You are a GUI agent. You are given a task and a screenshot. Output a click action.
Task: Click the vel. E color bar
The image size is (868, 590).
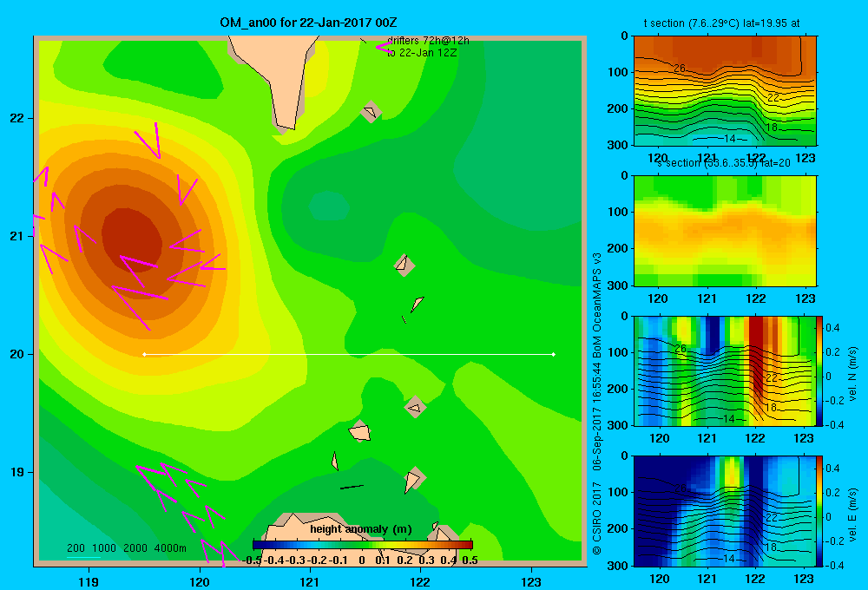[x=819, y=511]
